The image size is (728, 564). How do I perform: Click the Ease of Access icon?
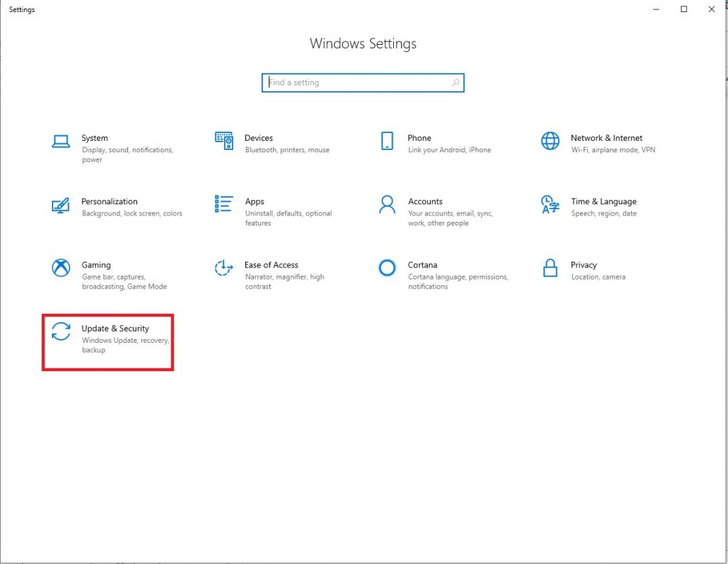(224, 267)
